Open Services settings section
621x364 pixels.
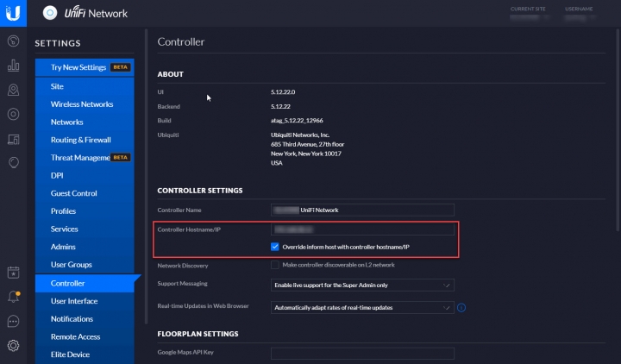click(x=85, y=229)
